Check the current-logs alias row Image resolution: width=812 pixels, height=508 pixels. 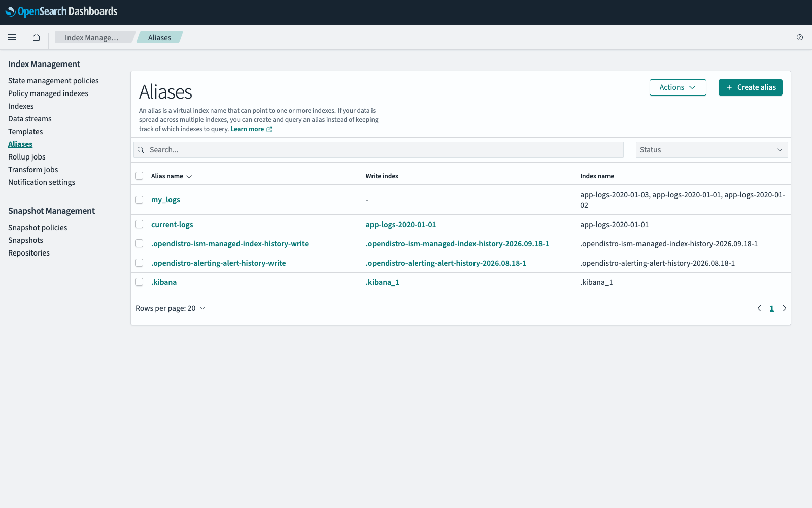point(139,224)
